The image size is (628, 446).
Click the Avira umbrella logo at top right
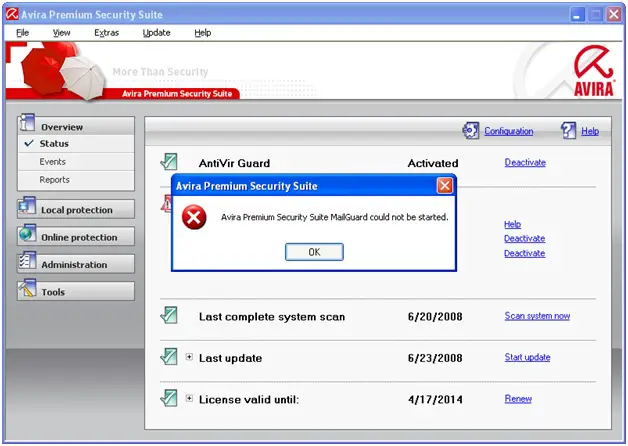pyautogui.click(x=594, y=70)
